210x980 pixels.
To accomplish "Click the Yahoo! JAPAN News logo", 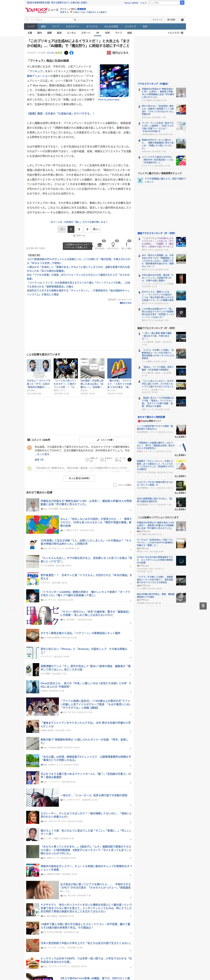I will [42, 10].
